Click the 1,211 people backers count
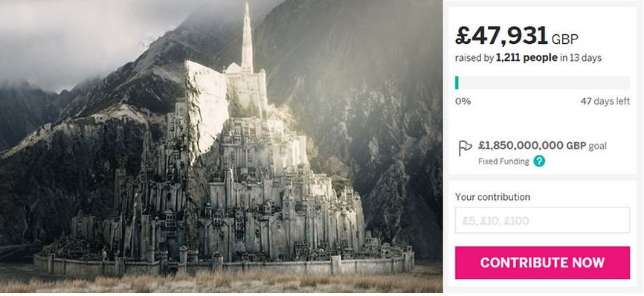Screen dimensions: 644x296 [x=527, y=58]
